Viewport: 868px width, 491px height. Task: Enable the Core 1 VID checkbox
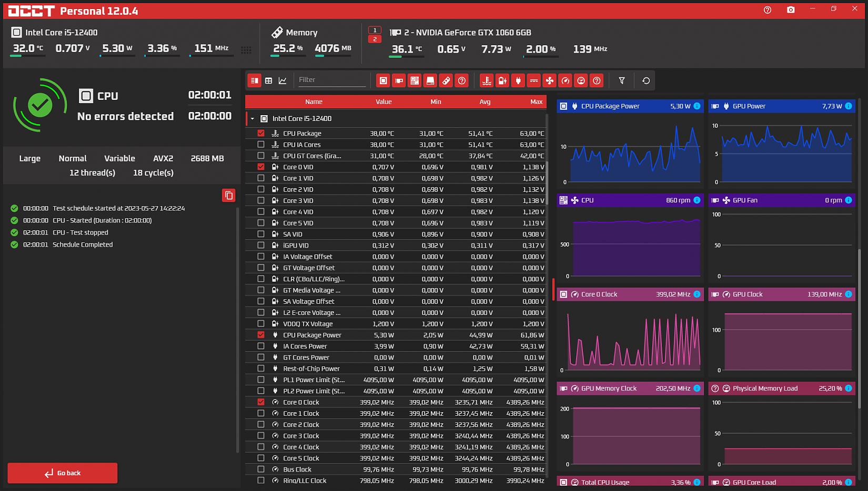tap(261, 178)
